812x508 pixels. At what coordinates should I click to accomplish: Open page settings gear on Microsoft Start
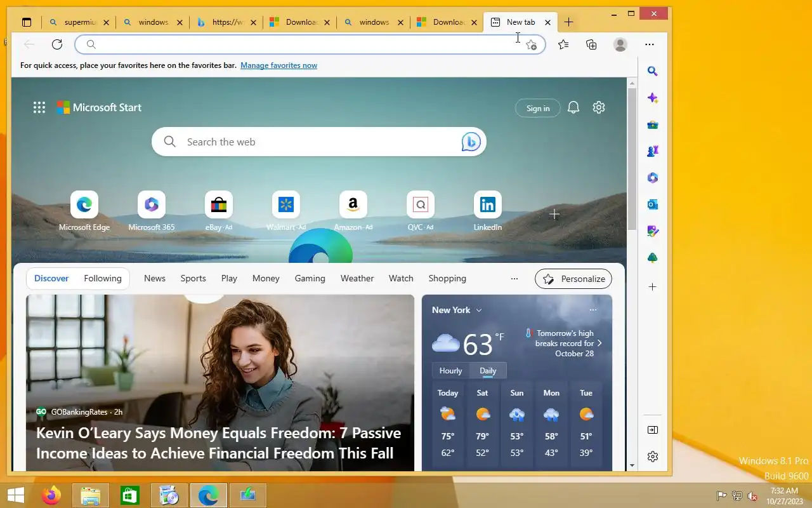[599, 107]
